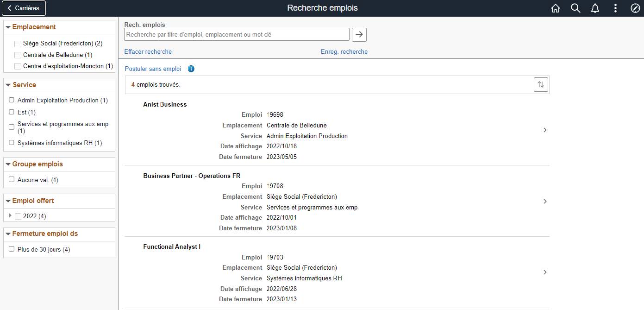Open the three-dot actions menu

tap(615, 8)
